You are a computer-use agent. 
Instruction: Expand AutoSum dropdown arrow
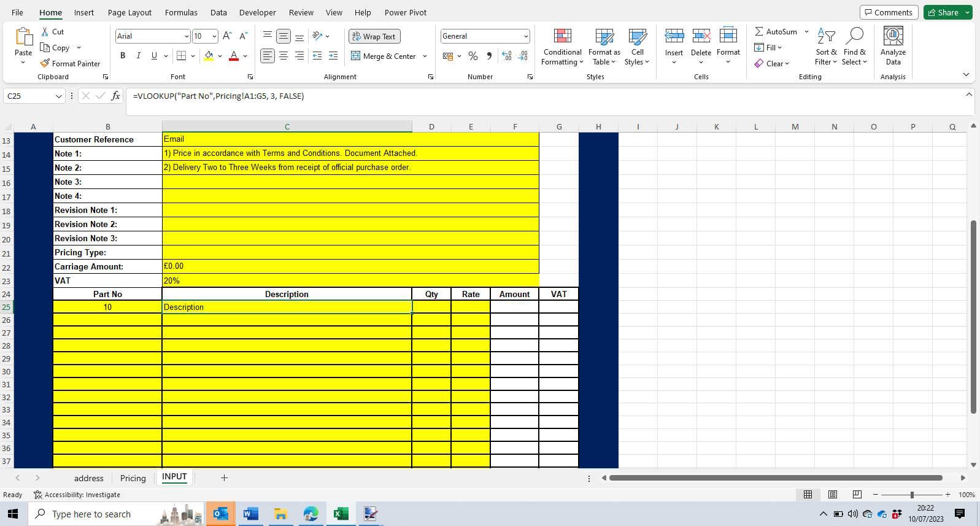pos(806,31)
